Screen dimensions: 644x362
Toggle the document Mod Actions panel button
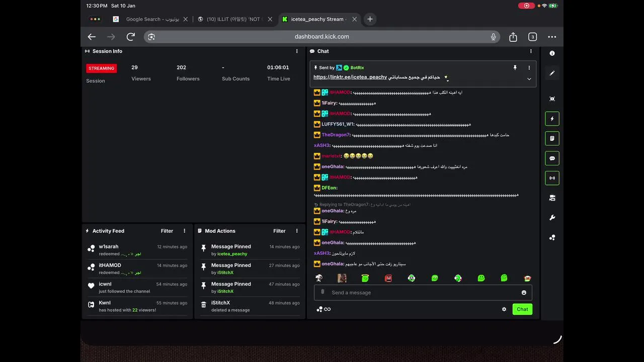(552, 138)
